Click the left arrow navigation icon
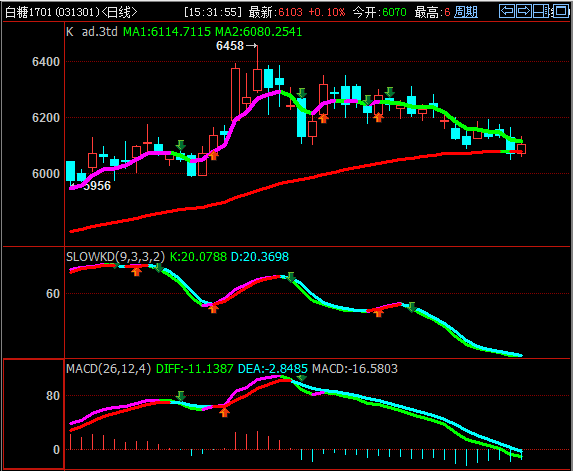The width and height of the screenshot is (573, 471). [x=507, y=11]
